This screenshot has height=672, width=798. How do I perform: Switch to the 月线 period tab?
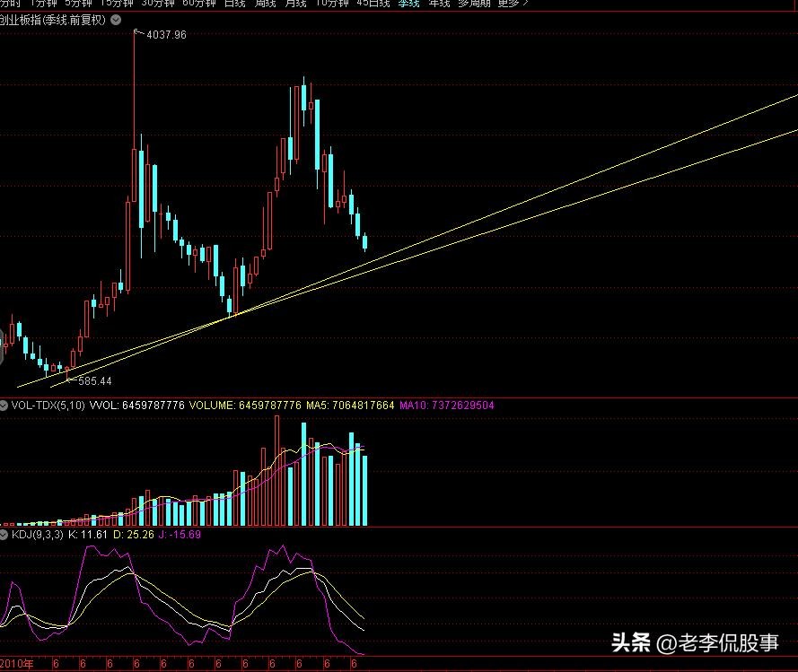[294, 3]
